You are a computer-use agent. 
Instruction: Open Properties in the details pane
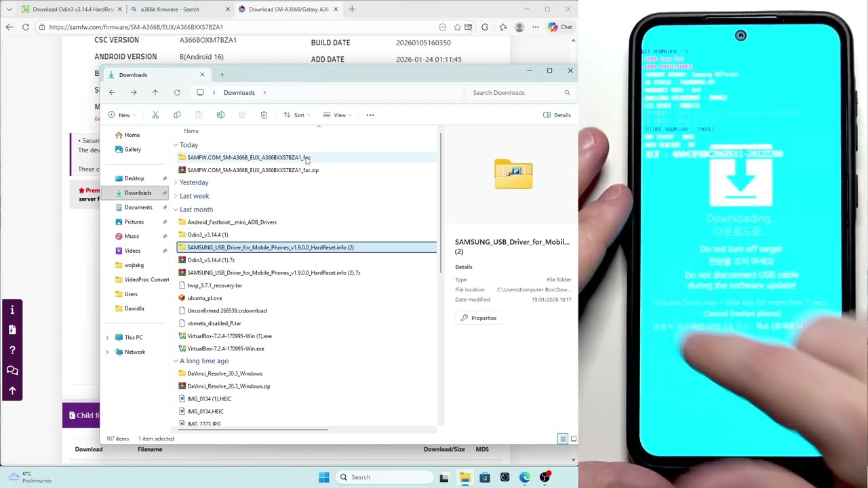click(x=479, y=318)
